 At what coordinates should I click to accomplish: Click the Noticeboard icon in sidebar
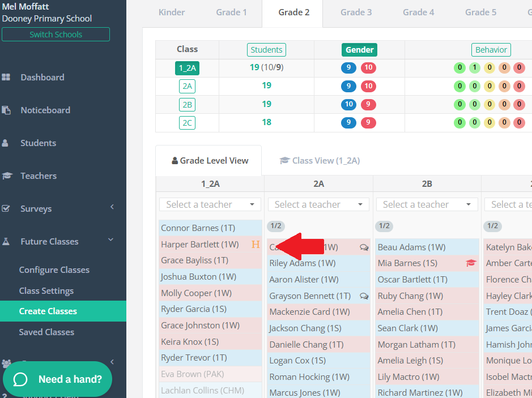(6, 110)
